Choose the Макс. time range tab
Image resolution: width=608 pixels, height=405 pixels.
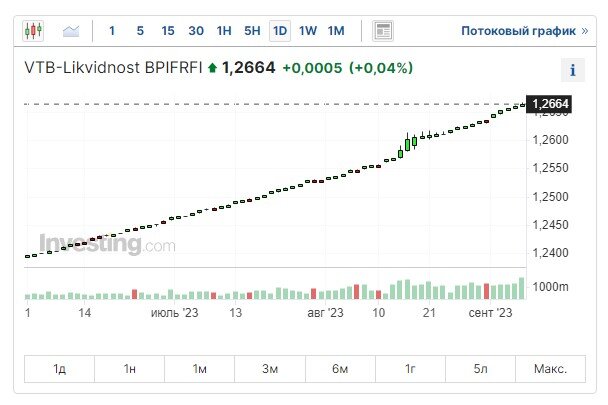550,369
